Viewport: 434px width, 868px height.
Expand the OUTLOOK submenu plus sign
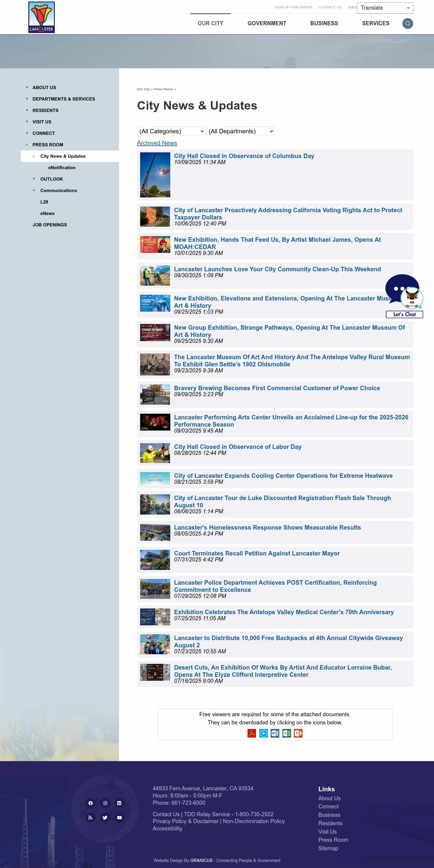tap(34, 179)
